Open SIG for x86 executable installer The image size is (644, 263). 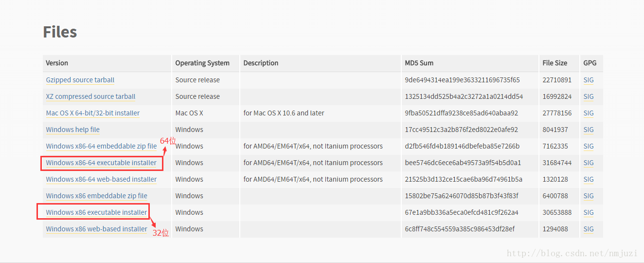click(589, 212)
